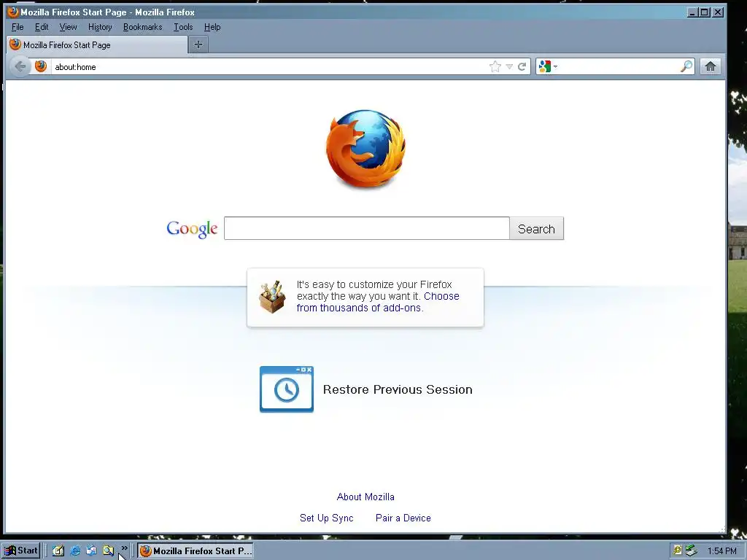Open the File menu
The width and height of the screenshot is (747, 560).
(18, 27)
